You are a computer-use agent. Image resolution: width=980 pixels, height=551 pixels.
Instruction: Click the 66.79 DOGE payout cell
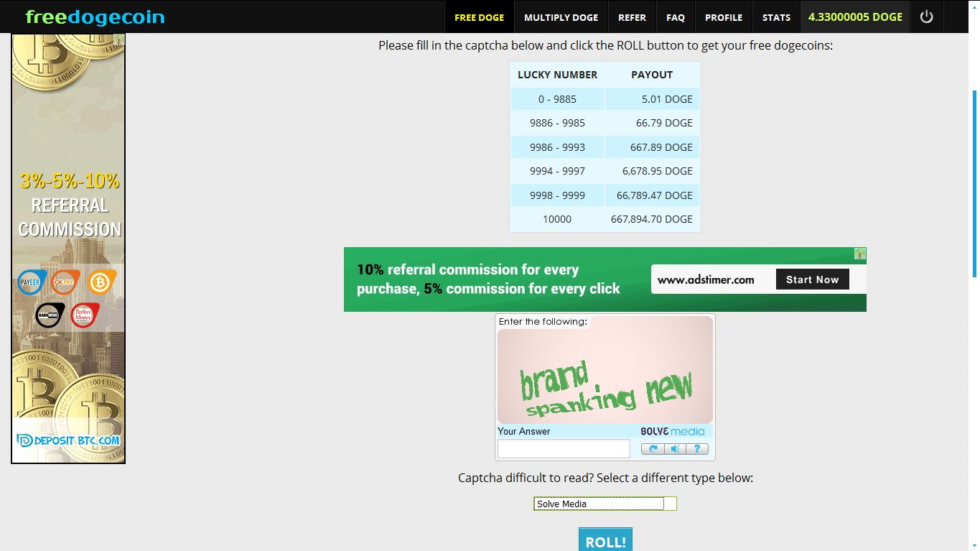point(653,123)
